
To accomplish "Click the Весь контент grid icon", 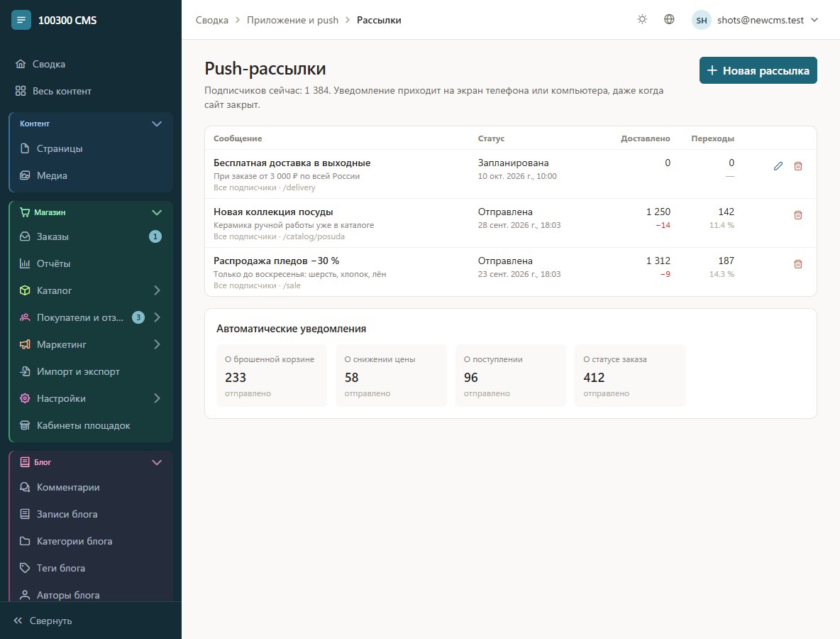I will click(x=21, y=91).
